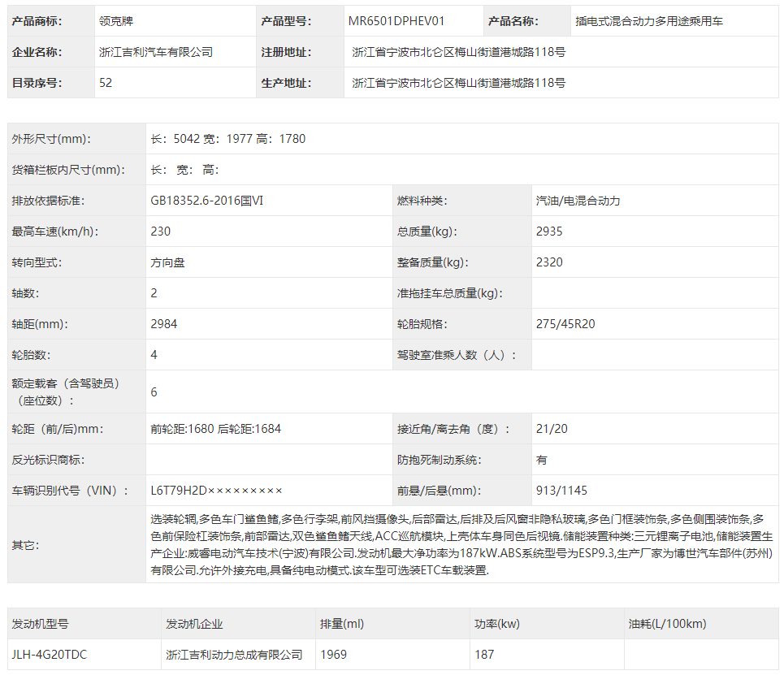Click the 目录序号 label
Viewport: 784px width, 675px height.
(x=37, y=83)
